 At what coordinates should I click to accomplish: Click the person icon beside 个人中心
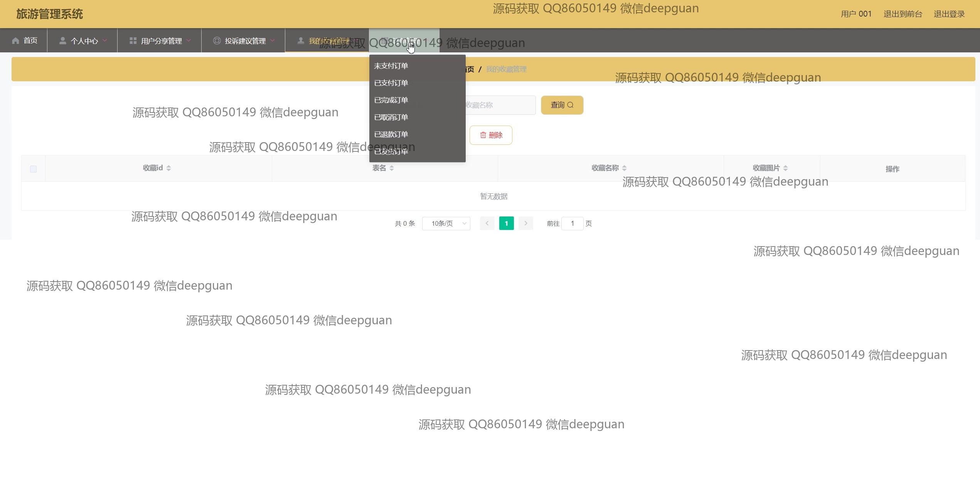[62, 41]
